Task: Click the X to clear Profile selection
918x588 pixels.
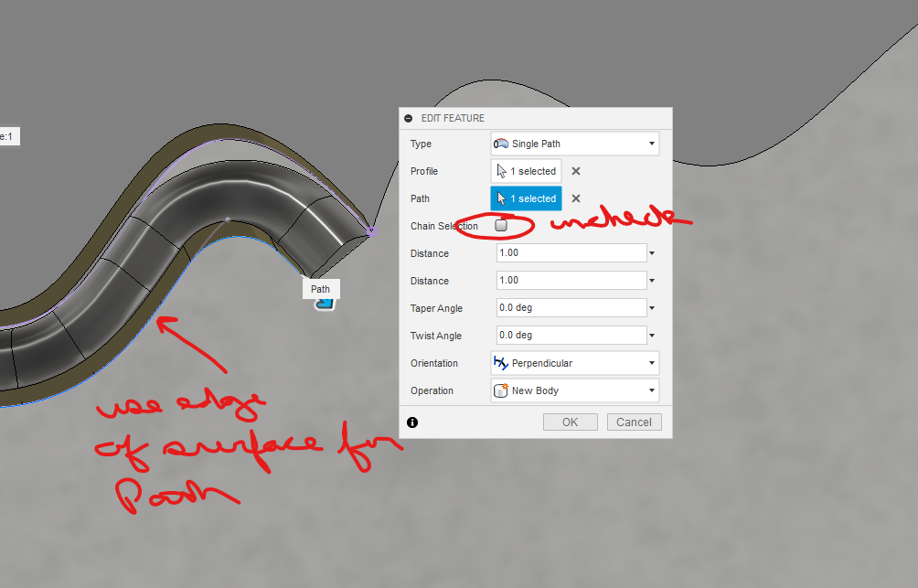Action: (573, 171)
